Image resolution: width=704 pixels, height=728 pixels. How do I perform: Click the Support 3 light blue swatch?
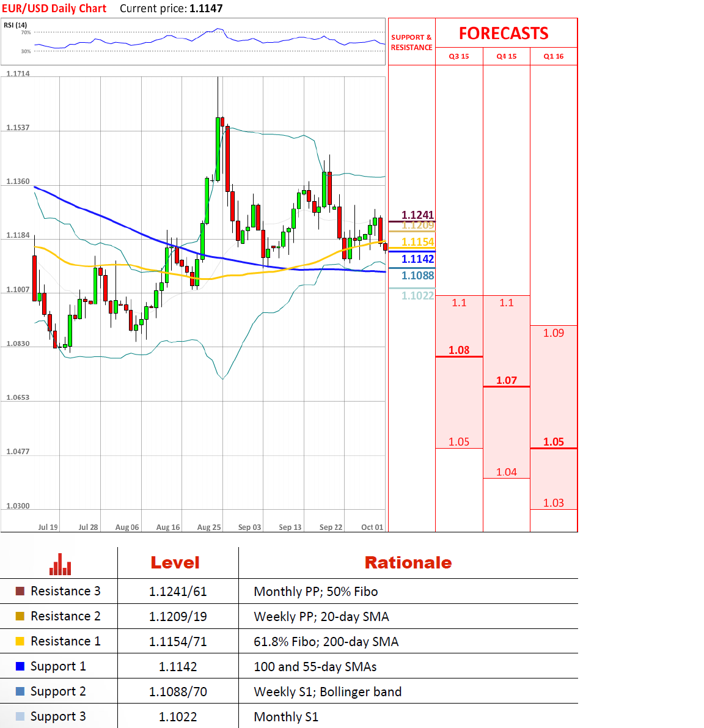[x=20, y=716]
